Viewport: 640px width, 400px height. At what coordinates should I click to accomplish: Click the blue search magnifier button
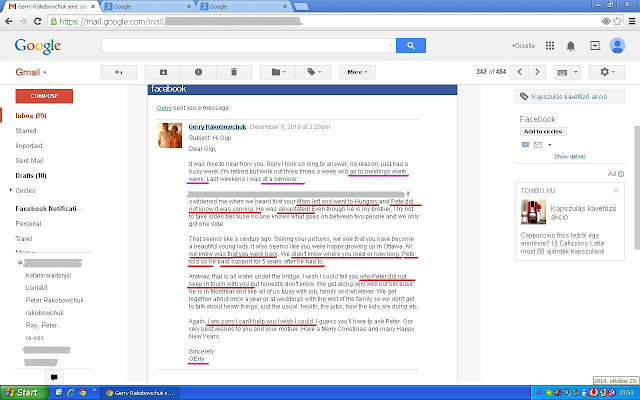tap(411, 45)
